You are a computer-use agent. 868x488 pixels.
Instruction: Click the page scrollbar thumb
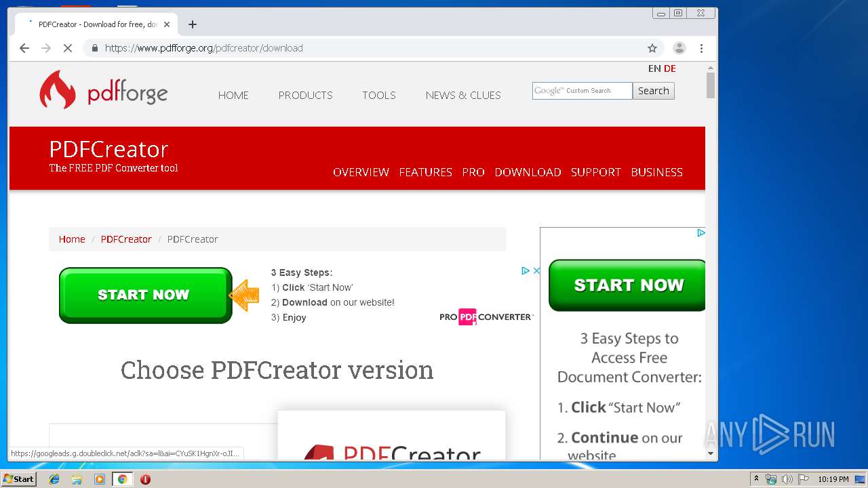tap(711, 86)
